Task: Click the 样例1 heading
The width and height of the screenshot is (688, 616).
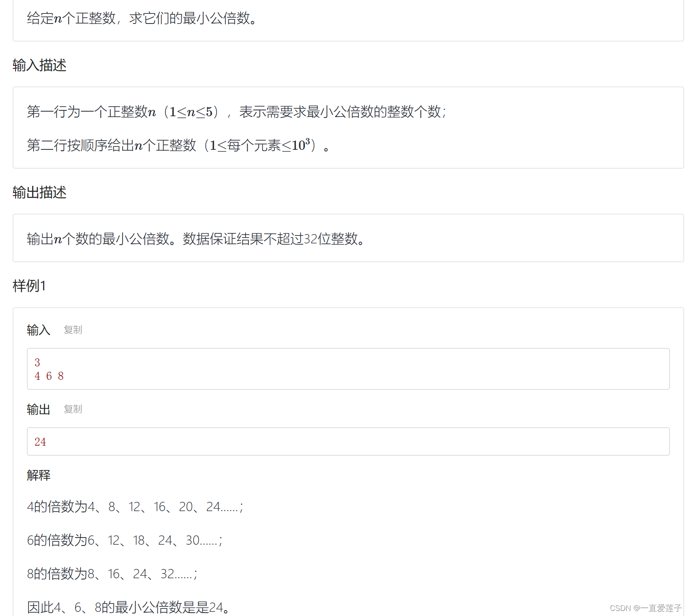Action: coord(29,286)
